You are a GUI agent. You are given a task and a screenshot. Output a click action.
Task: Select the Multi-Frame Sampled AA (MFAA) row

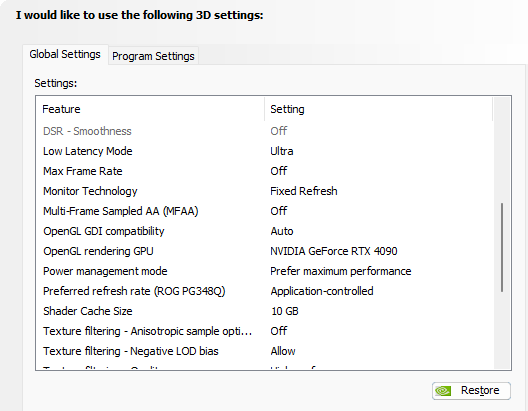[265, 211]
